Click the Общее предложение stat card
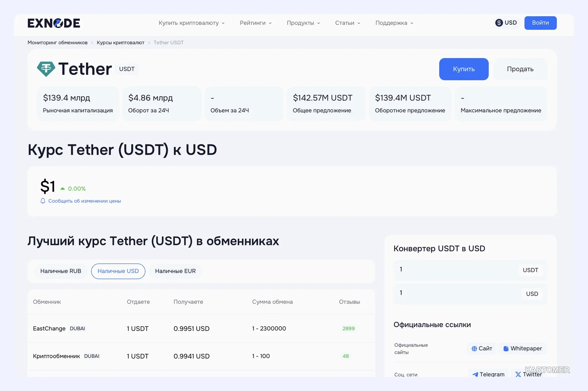 click(326, 104)
